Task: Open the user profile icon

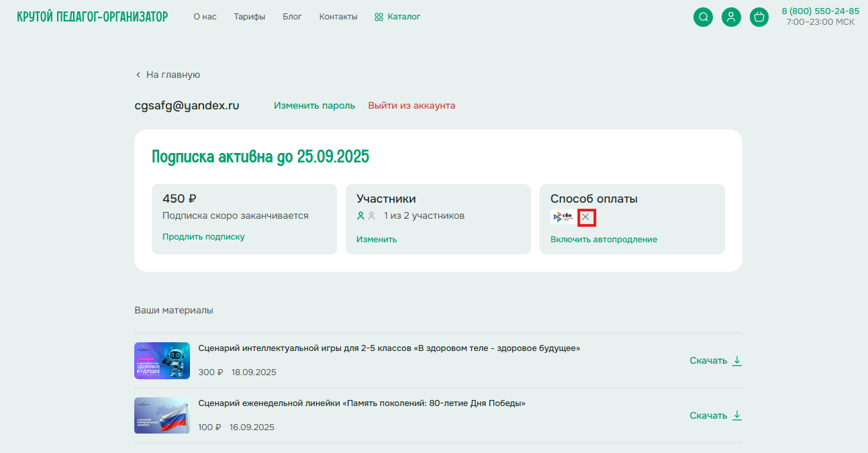Action: point(731,17)
